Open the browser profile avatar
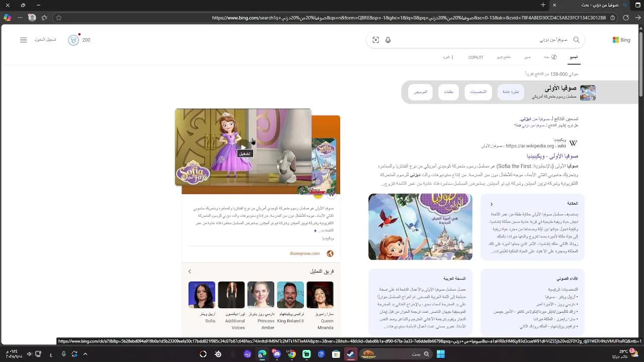The image size is (644, 362). coord(32,18)
